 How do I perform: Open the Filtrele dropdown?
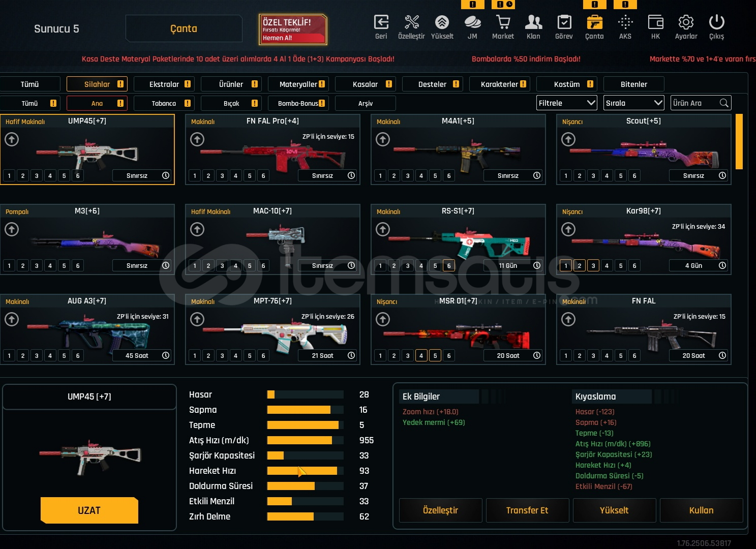567,103
